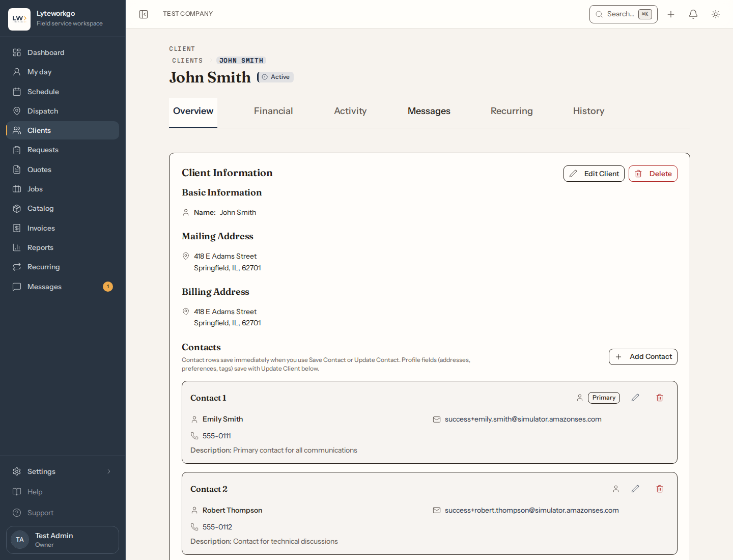
Task: Expand Settings chevron in sidebar
Action: [109, 471]
